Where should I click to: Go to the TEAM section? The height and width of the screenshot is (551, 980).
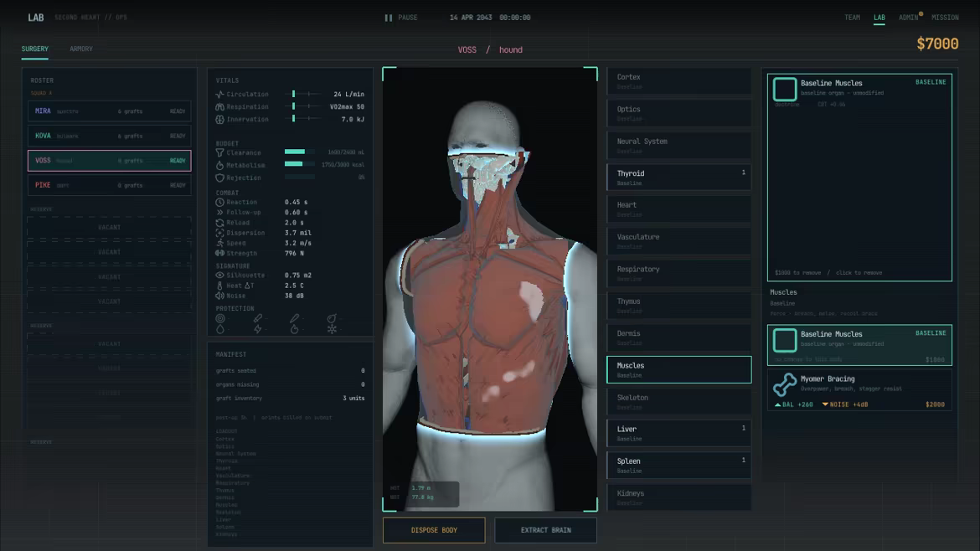pyautogui.click(x=853, y=18)
